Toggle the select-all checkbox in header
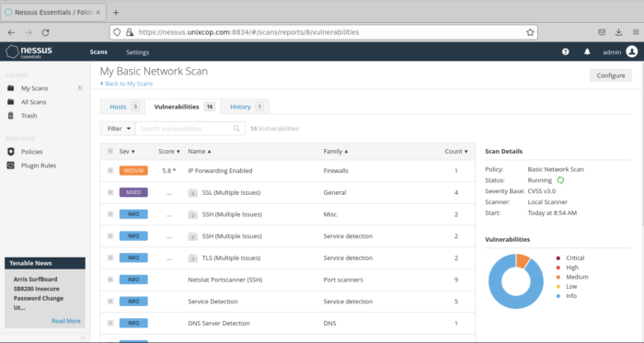Screen dimensions: 644x343 click(110, 151)
